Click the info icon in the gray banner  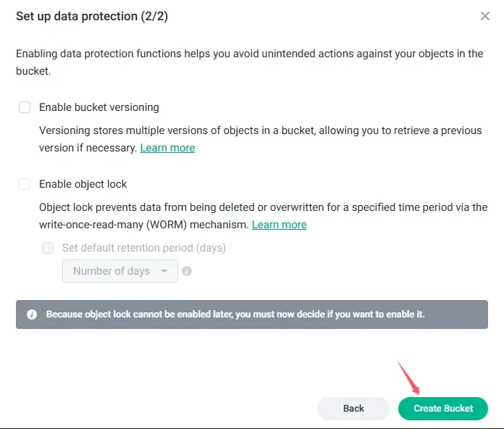pyautogui.click(x=32, y=315)
